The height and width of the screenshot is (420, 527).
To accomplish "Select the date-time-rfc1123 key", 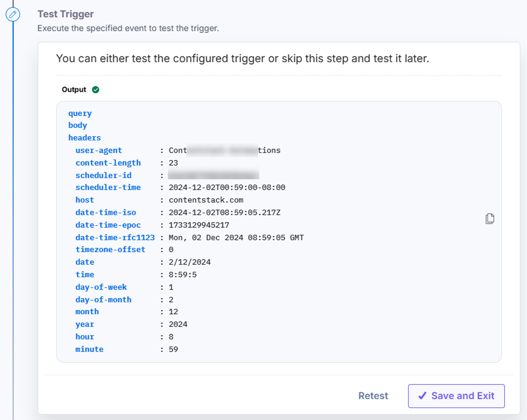I will point(115,237).
